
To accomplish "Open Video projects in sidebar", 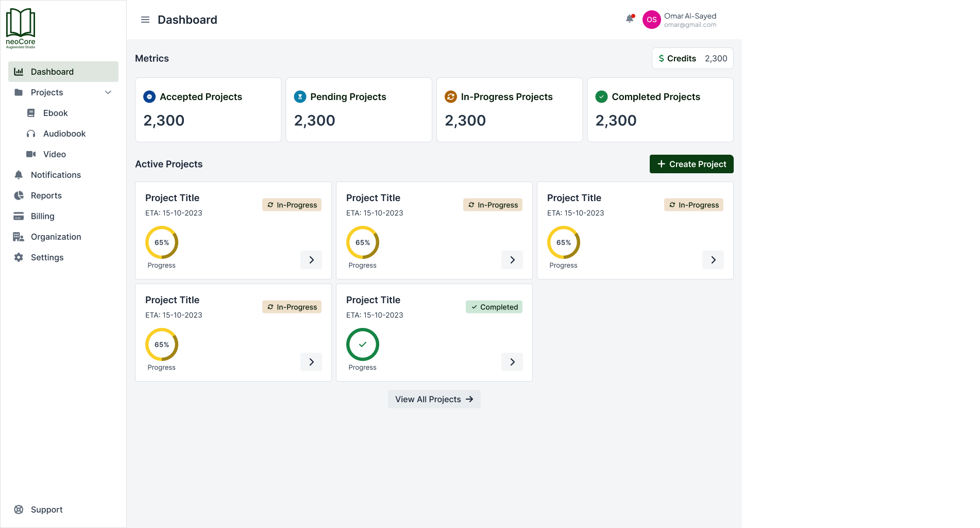I will [x=54, y=154].
